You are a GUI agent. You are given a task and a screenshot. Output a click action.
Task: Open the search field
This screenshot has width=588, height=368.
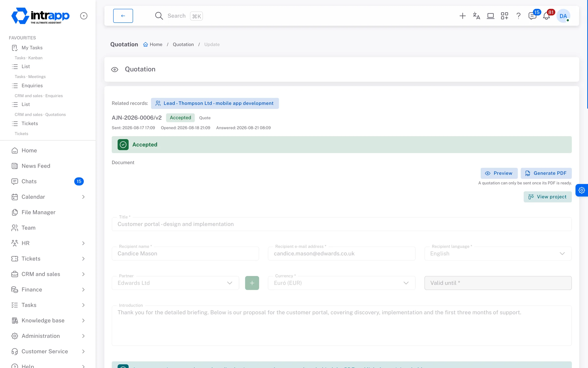point(179,16)
